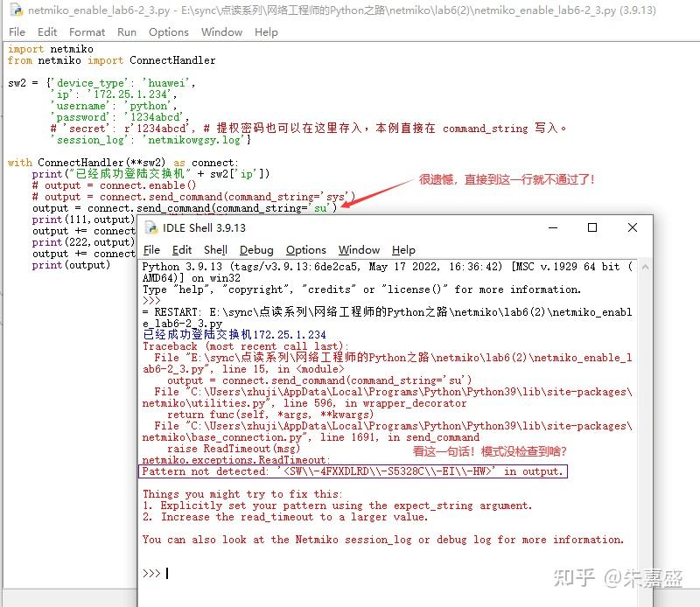Click the minimize button of the IDLE Shell window
This screenshot has height=607, width=700.
click(552, 227)
